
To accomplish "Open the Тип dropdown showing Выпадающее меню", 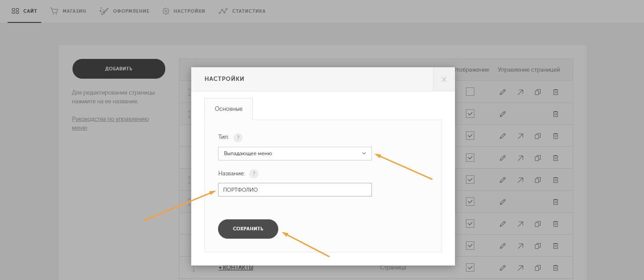I will [295, 153].
